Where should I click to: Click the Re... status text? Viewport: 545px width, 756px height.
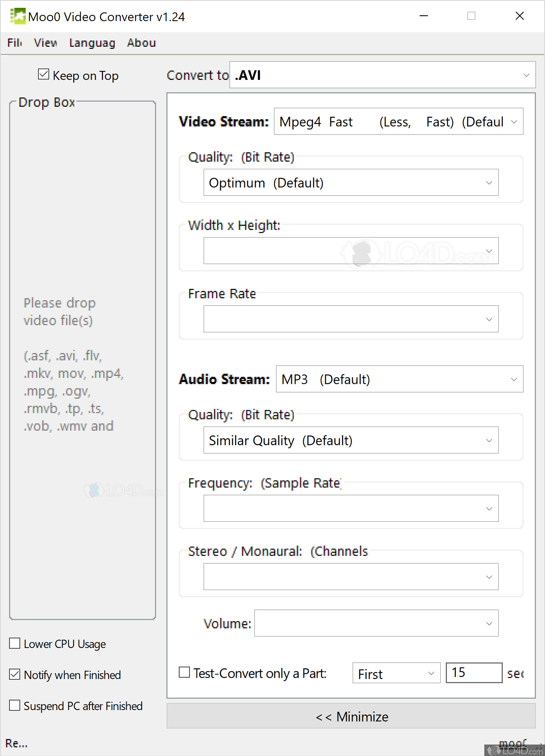point(16,743)
